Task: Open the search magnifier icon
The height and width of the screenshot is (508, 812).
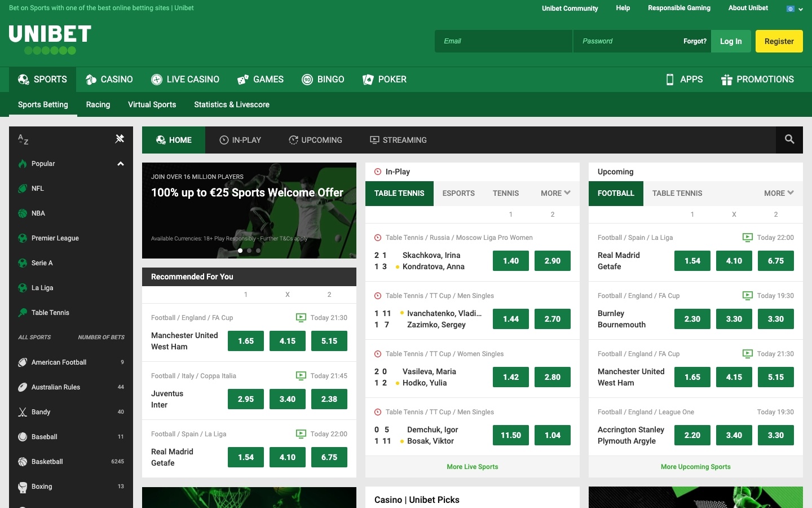Action: click(x=789, y=139)
